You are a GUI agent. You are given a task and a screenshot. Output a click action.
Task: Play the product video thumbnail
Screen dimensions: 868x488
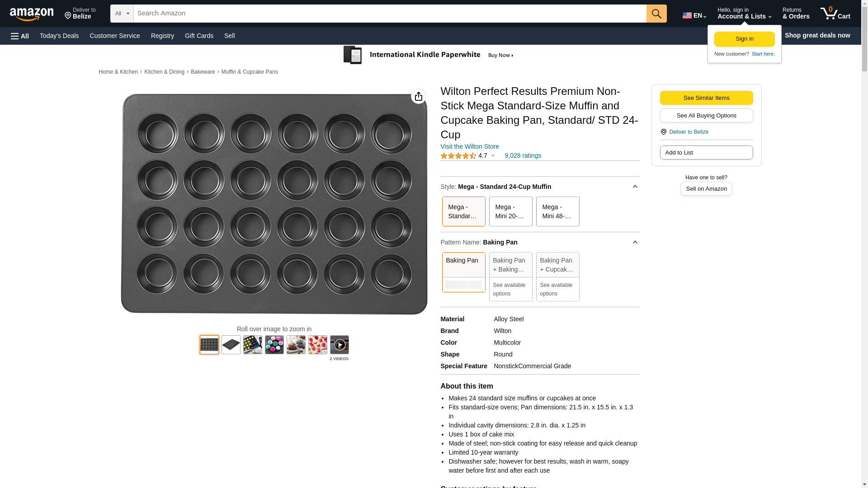[339, 345]
